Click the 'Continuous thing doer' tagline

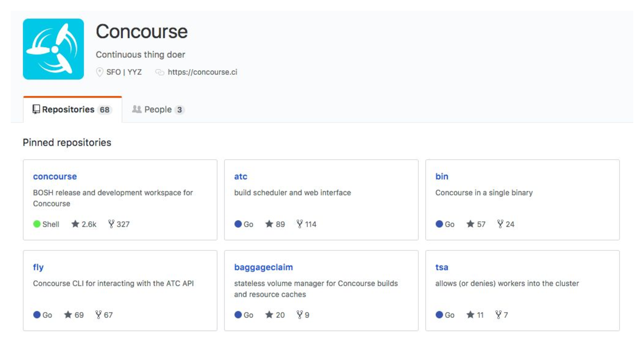(140, 54)
